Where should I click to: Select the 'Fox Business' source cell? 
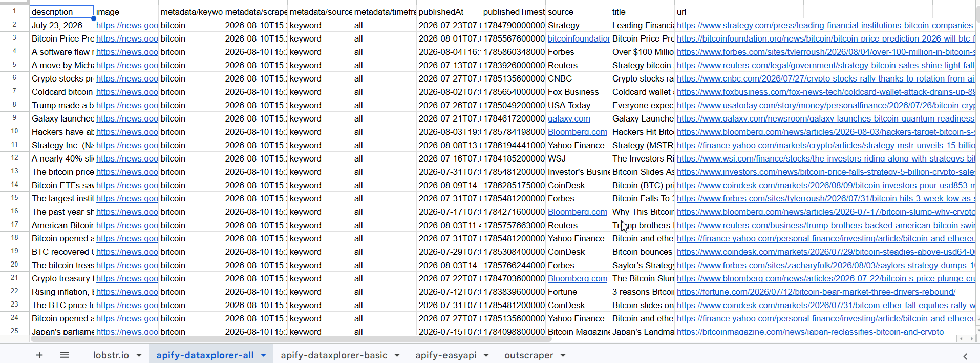(578, 92)
